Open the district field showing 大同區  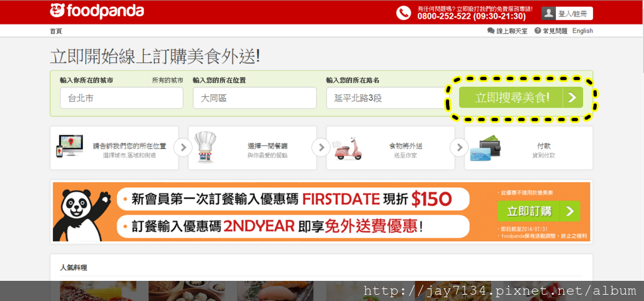click(255, 98)
